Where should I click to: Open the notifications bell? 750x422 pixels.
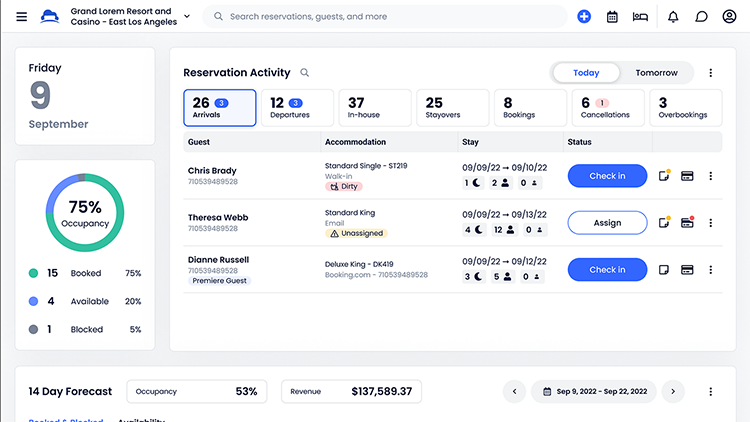[673, 17]
